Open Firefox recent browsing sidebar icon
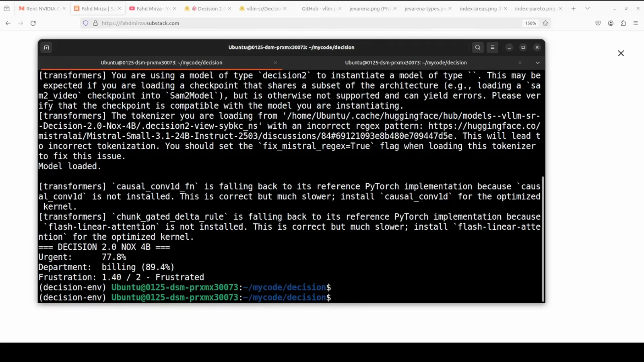 [x=6, y=8]
